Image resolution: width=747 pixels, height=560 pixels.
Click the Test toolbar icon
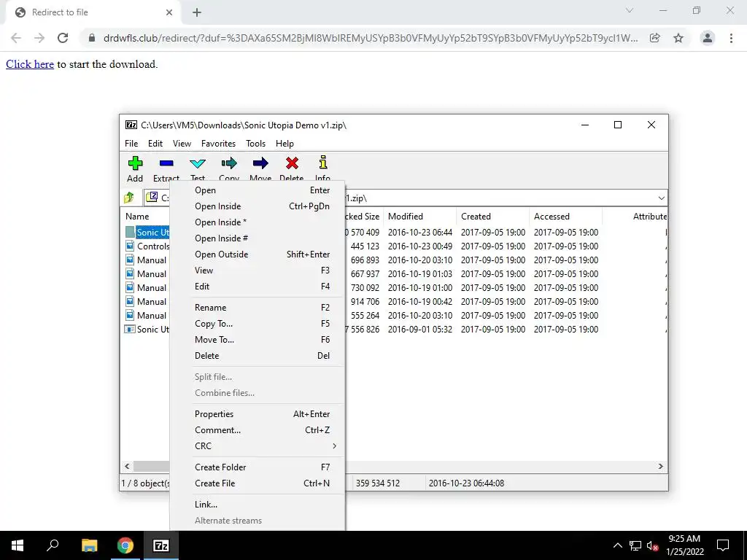(198, 163)
